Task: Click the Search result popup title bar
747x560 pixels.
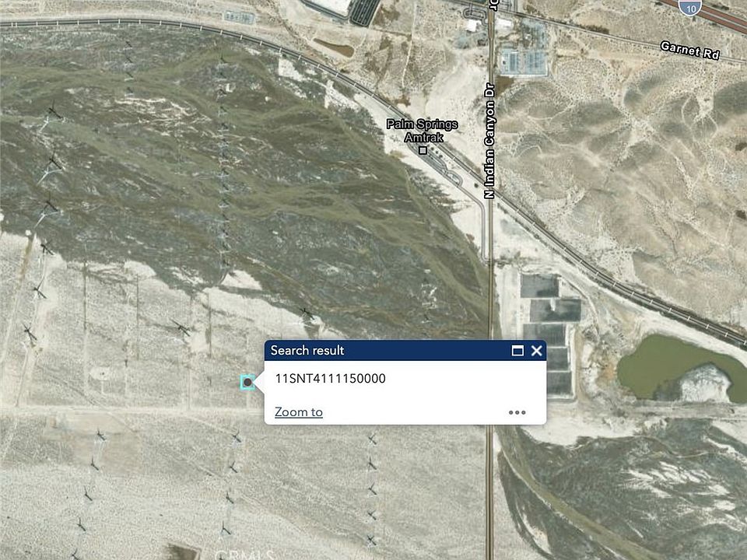Action: click(x=386, y=351)
